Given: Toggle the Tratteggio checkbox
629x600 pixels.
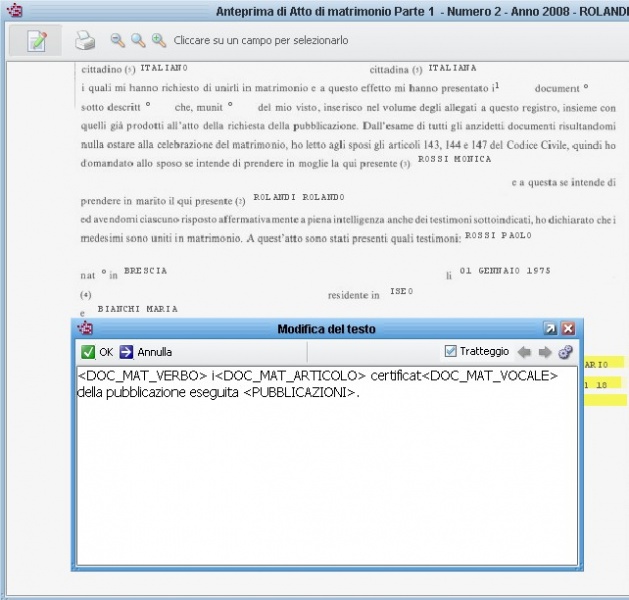Looking at the screenshot, I should pyautogui.click(x=450, y=351).
